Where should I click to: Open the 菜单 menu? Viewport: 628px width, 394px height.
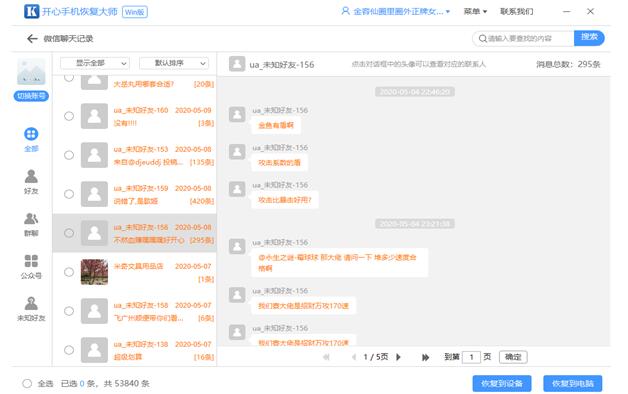pos(475,11)
